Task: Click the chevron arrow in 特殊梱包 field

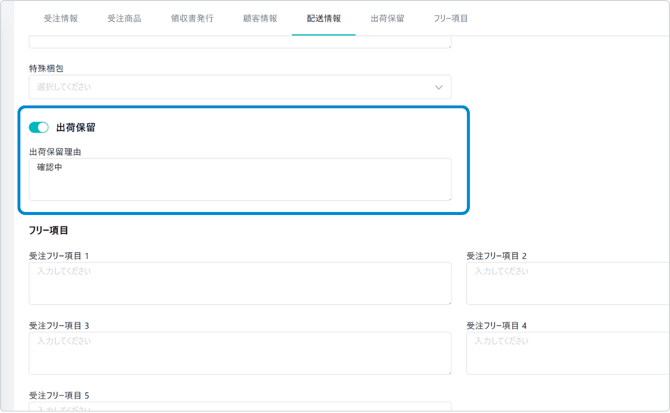Action: [x=438, y=88]
